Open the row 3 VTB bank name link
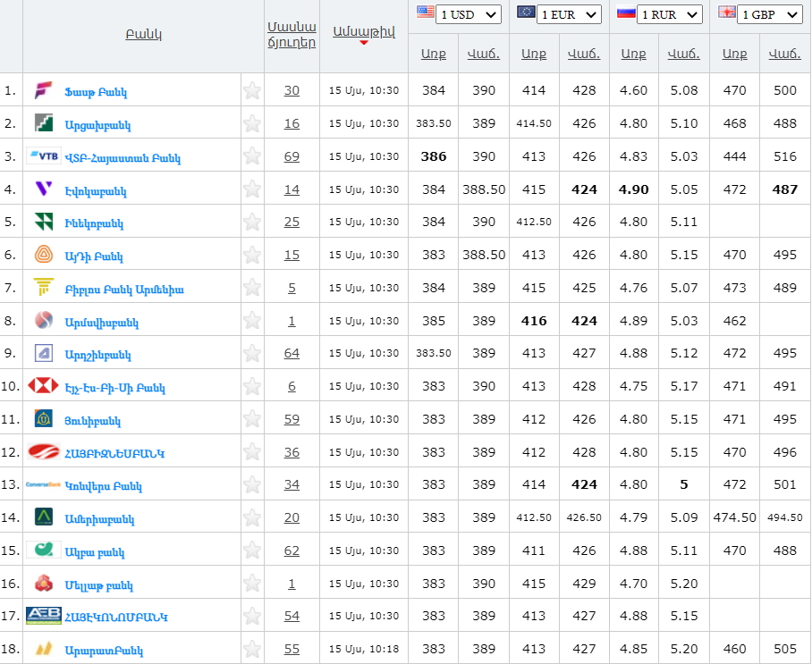Screen dimensions: 812x664 tap(123, 158)
